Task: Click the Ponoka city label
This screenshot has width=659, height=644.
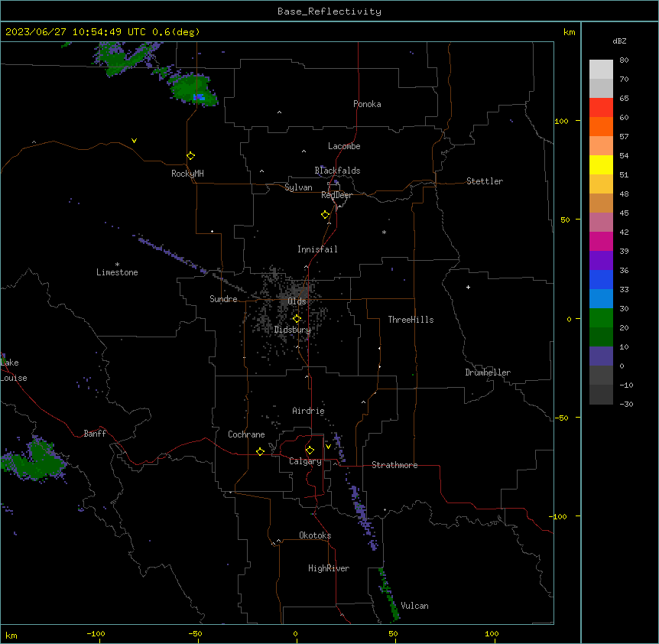Action: (x=367, y=104)
